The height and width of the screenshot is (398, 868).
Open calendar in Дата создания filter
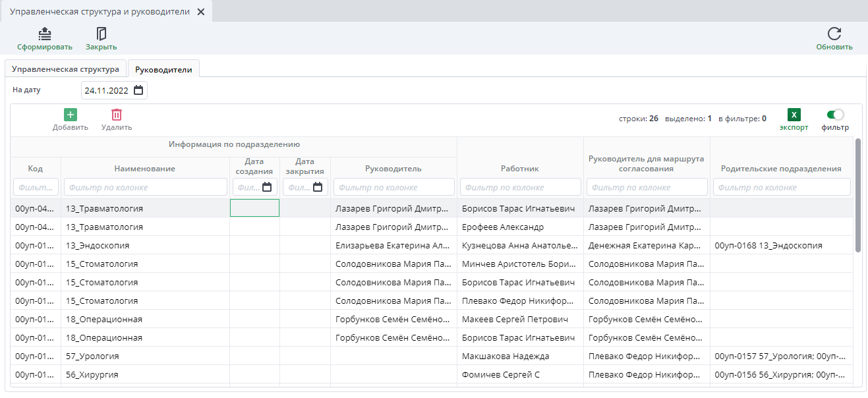pyautogui.click(x=267, y=187)
